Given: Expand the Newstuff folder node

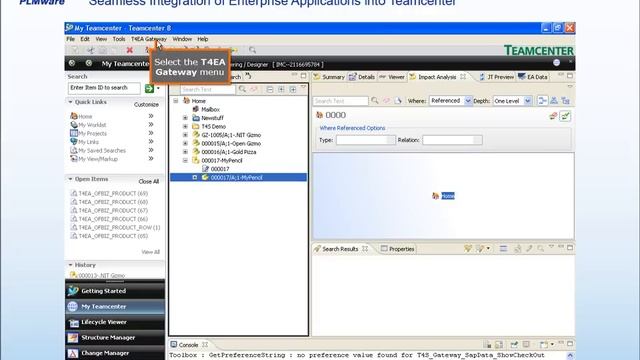Looking at the screenshot, I should pyautogui.click(x=185, y=118).
